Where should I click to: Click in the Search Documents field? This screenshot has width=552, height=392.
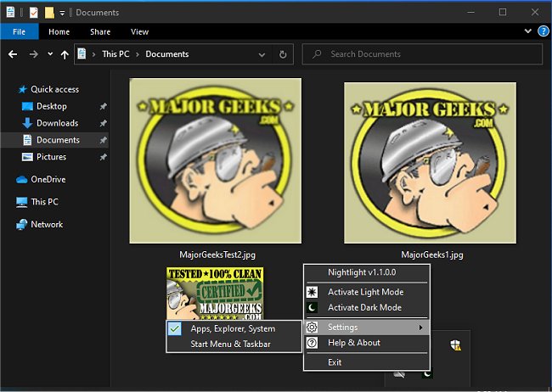(422, 54)
